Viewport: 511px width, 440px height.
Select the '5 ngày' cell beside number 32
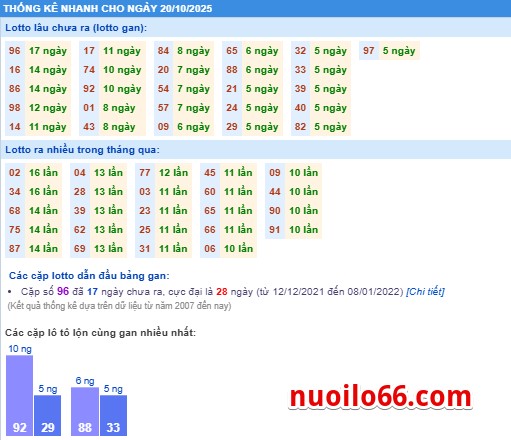pyautogui.click(x=331, y=51)
